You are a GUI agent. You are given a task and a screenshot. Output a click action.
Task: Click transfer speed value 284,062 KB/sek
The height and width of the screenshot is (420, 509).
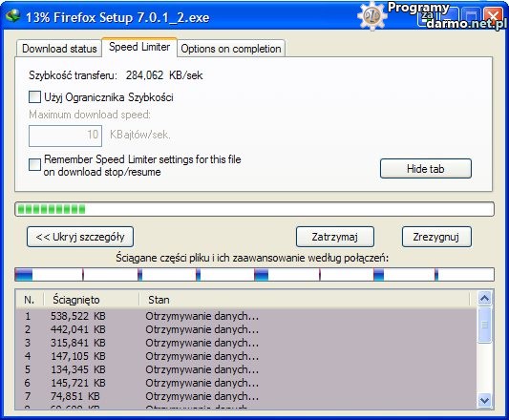coord(164,75)
